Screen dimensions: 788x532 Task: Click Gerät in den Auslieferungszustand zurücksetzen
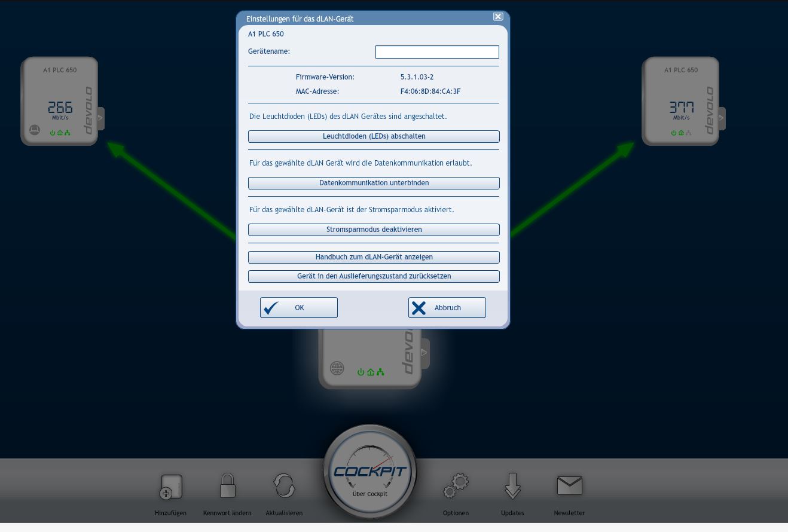click(x=374, y=276)
